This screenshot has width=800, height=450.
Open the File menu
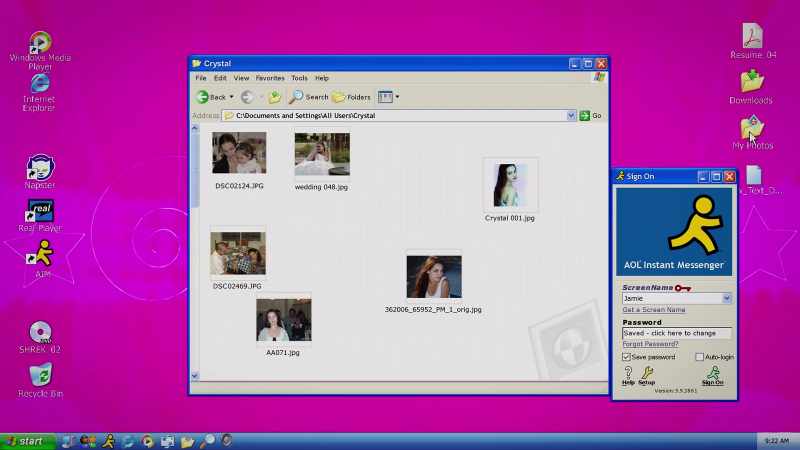click(x=201, y=78)
